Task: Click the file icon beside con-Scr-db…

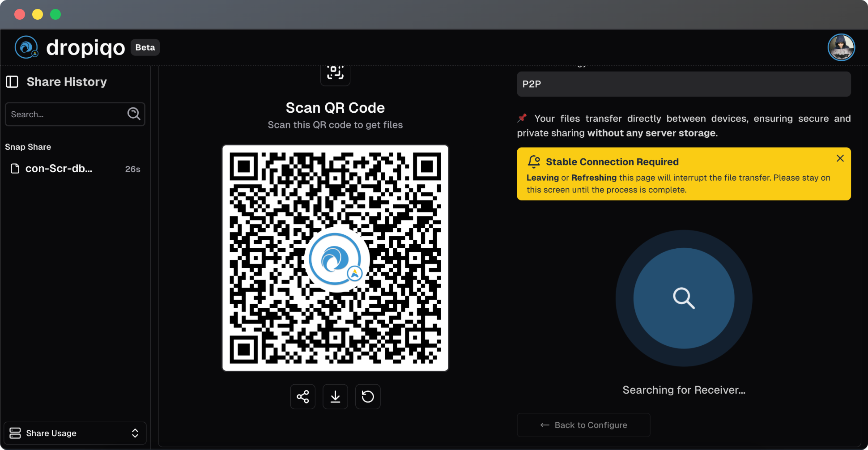Action: coord(15,169)
